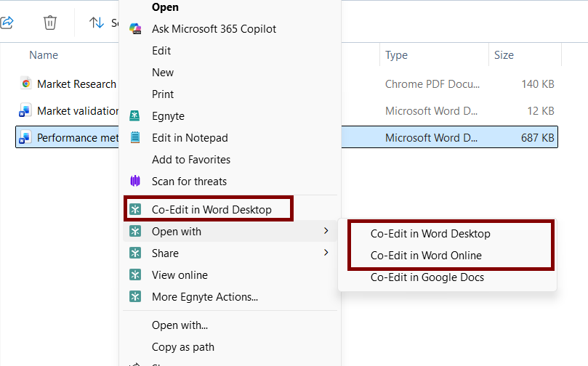Screen dimensions: 588x366
Task: Click the Egnyte book icon
Action: coord(134,115)
